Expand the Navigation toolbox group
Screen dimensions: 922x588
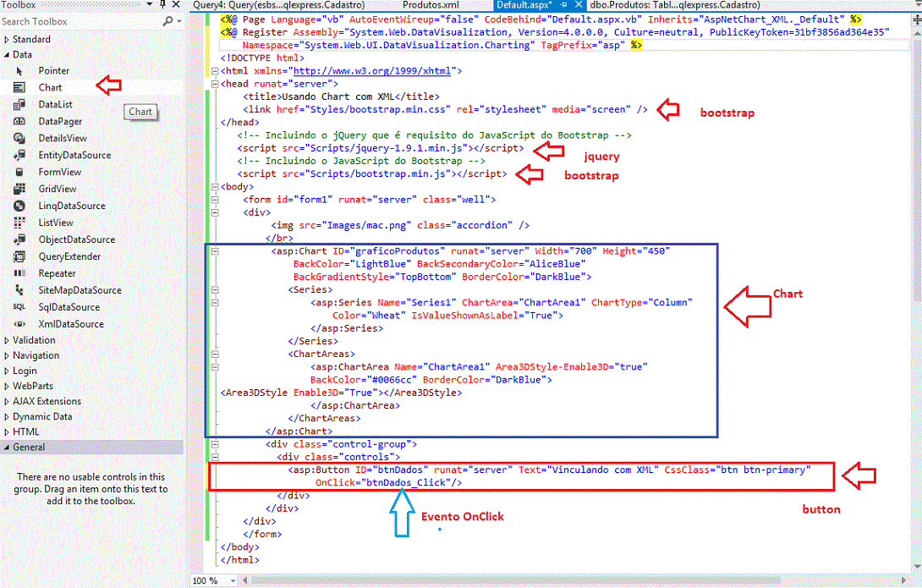pyautogui.click(x=7, y=355)
